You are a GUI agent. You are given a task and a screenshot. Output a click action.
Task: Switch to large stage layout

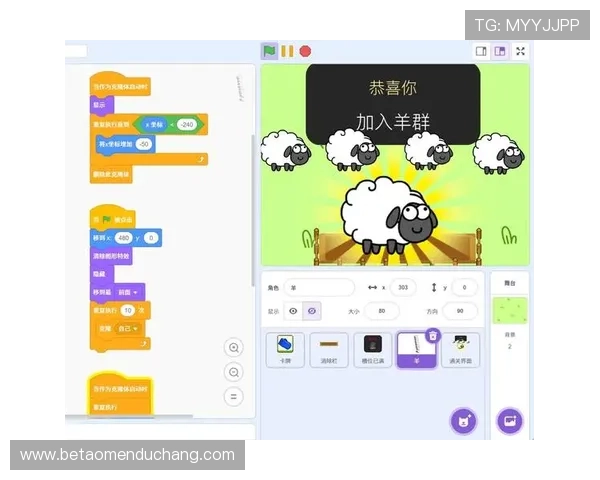point(500,51)
